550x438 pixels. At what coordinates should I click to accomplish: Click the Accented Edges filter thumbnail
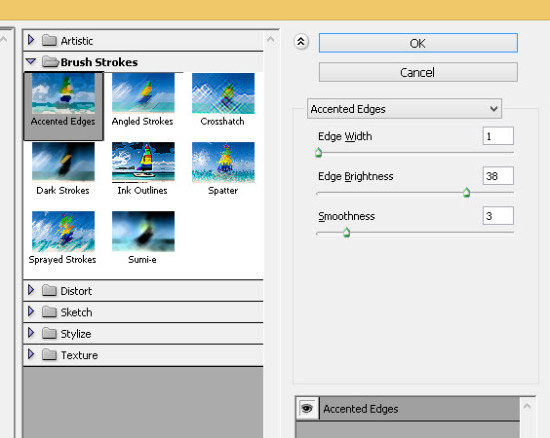coord(63,93)
